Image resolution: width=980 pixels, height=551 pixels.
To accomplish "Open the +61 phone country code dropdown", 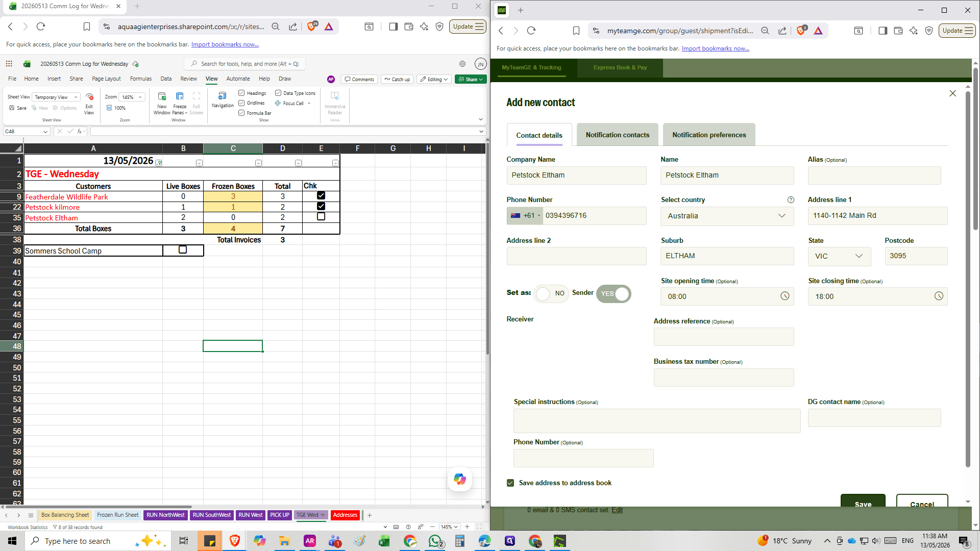I will click(525, 216).
